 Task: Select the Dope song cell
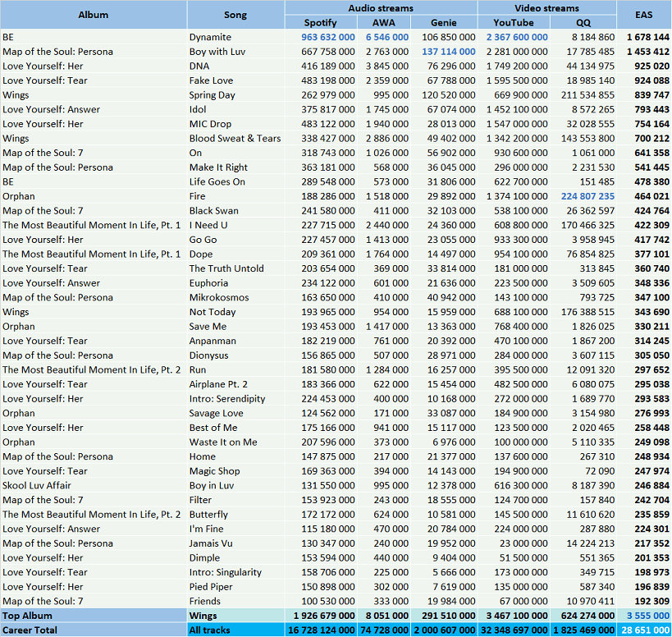point(235,254)
